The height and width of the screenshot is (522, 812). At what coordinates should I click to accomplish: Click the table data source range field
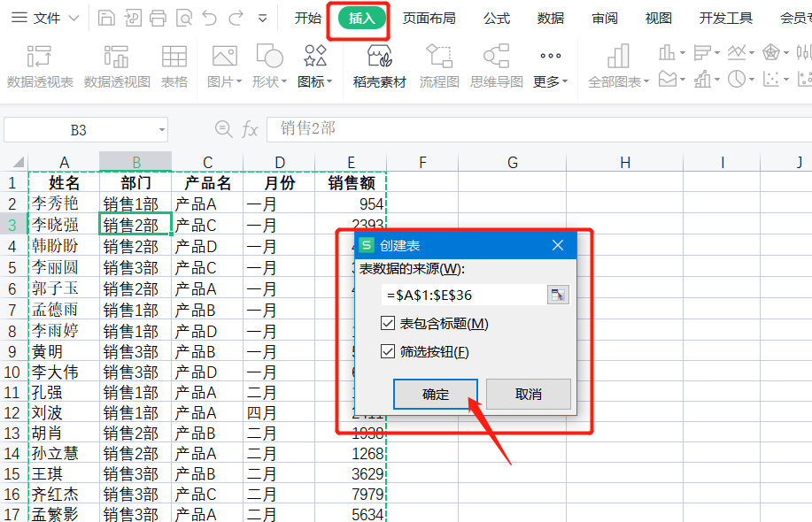pyautogui.click(x=463, y=295)
